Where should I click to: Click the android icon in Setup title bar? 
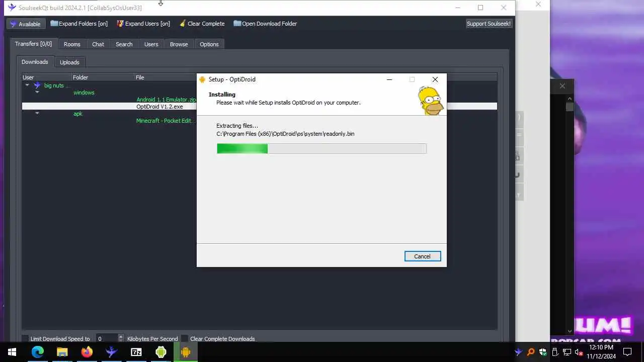202,79
